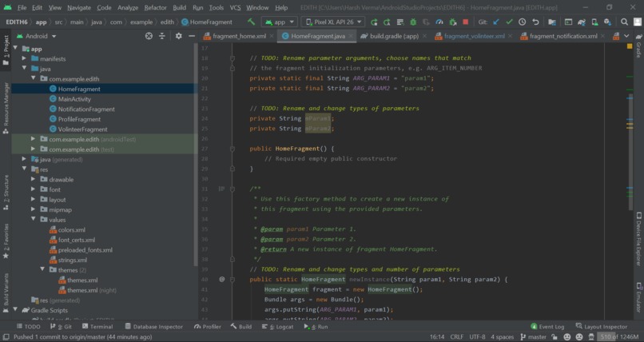Click the Make Project hammer icon

251,22
